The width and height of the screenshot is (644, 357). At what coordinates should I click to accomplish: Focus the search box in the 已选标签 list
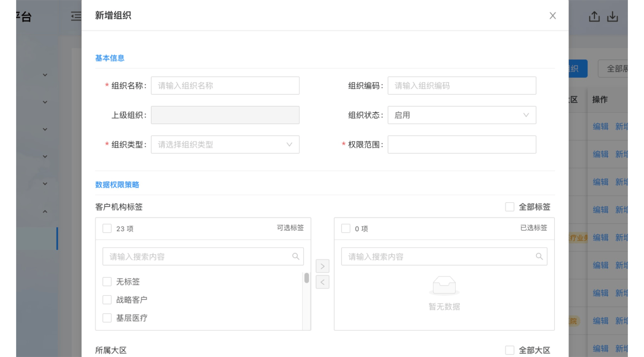[x=444, y=257]
